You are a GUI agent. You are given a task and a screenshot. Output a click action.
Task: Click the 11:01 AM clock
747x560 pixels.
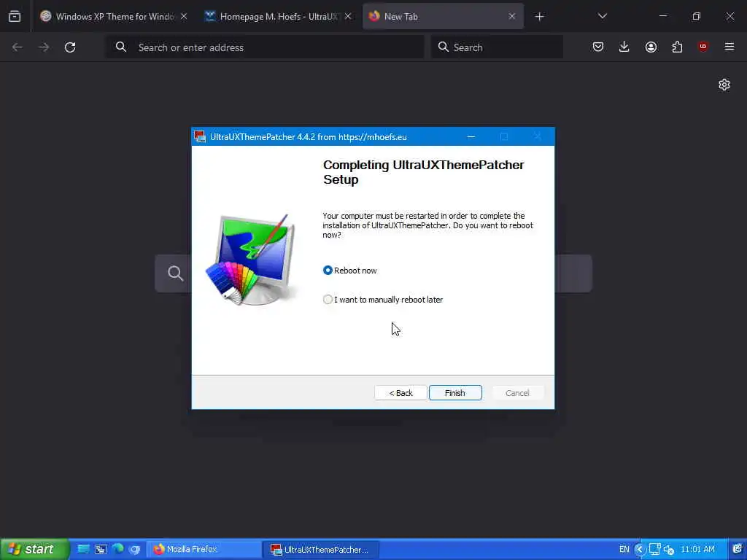(x=697, y=550)
